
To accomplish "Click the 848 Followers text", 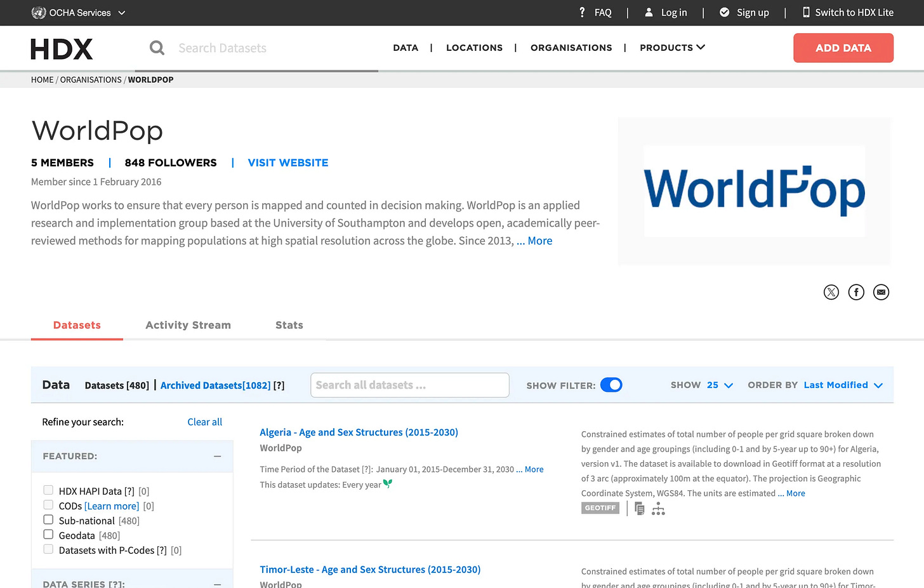I will click(x=171, y=163).
